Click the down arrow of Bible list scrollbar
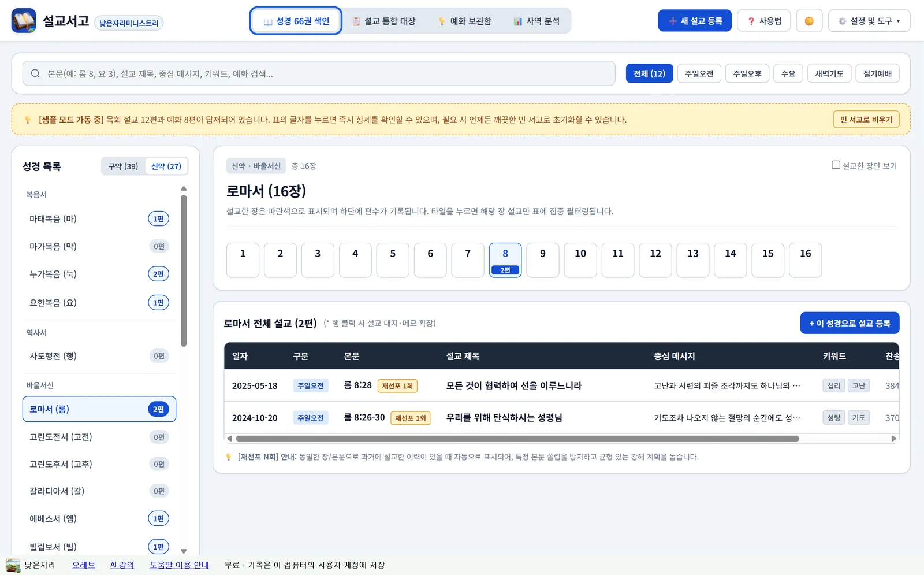The height and width of the screenshot is (575, 924). point(184,551)
